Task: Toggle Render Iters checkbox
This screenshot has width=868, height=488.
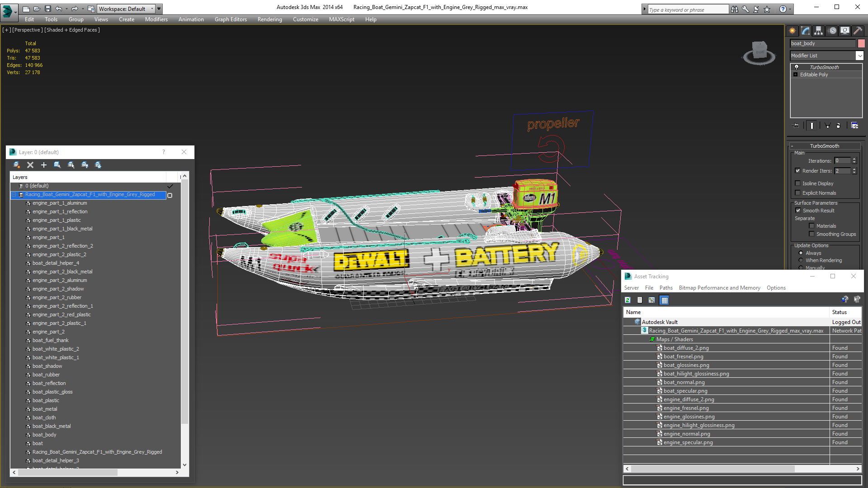Action: [x=797, y=171]
